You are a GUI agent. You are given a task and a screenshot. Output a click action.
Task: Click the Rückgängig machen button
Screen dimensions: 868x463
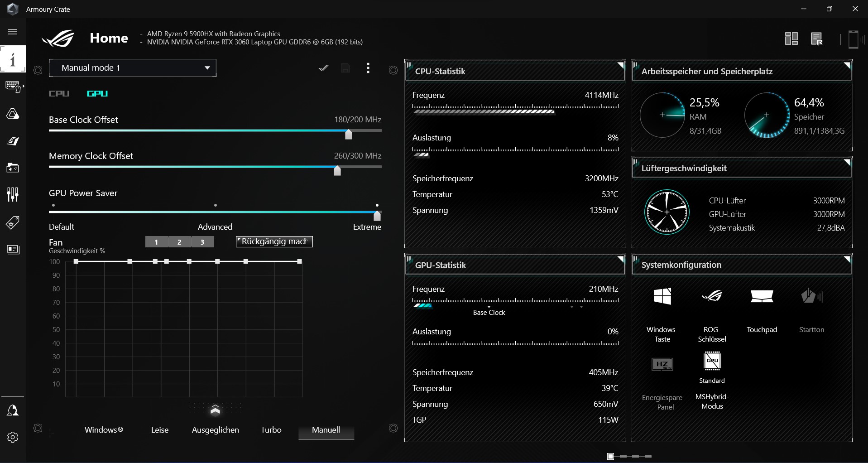[x=274, y=242]
